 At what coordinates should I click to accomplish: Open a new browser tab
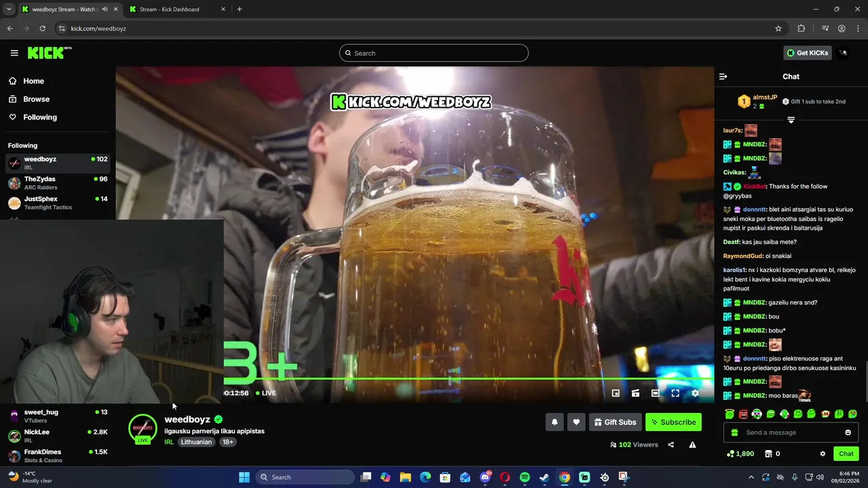[239, 9]
